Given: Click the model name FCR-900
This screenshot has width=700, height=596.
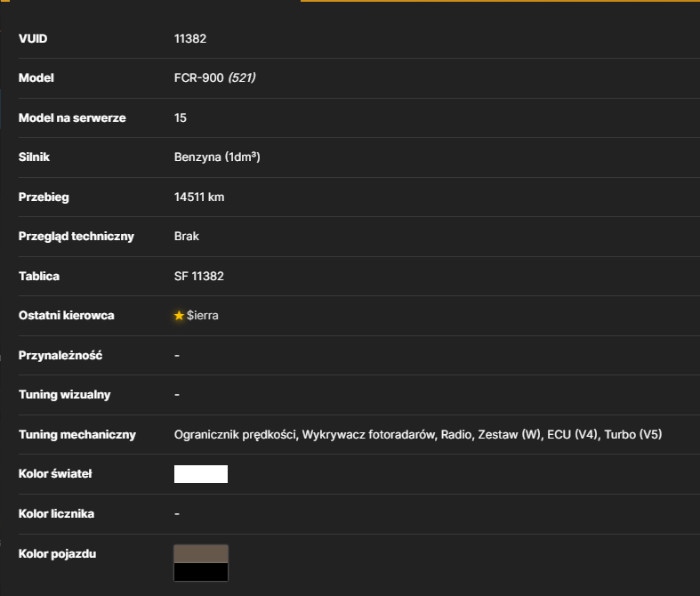Looking at the screenshot, I should coord(198,77).
